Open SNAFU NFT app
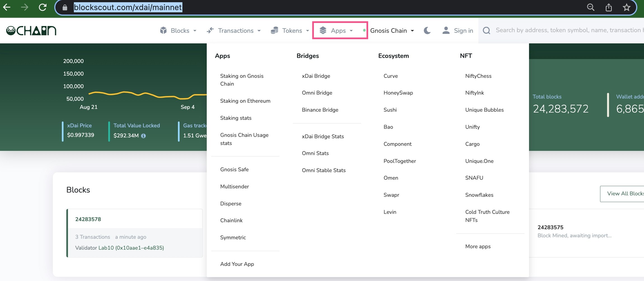Image resolution: width=644 pixels, height=281 pixels. click(x=474, y=178)
